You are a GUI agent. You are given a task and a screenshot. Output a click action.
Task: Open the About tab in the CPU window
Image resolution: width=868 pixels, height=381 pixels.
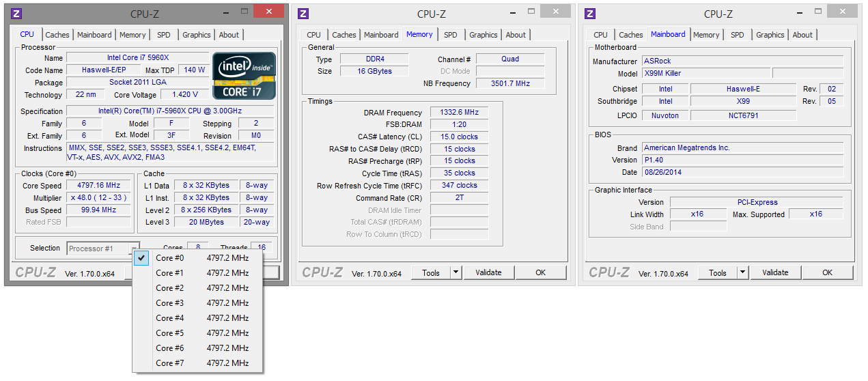[x=229, y=35]
